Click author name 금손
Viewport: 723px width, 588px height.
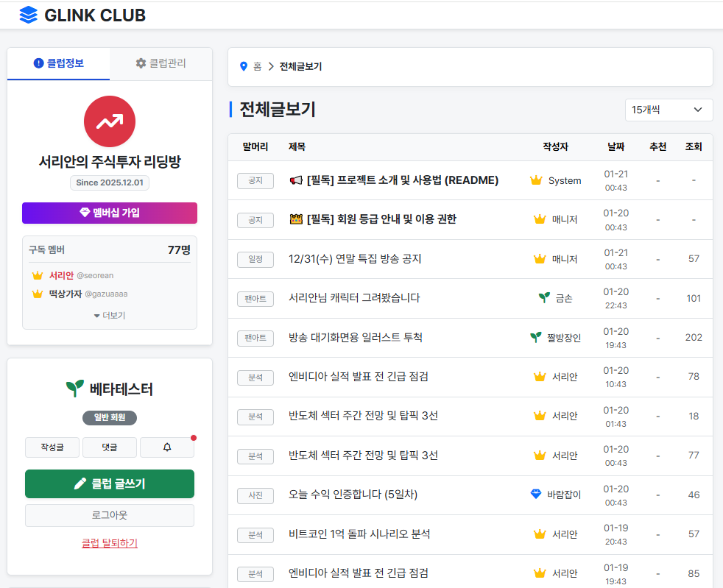click(564, 298)
